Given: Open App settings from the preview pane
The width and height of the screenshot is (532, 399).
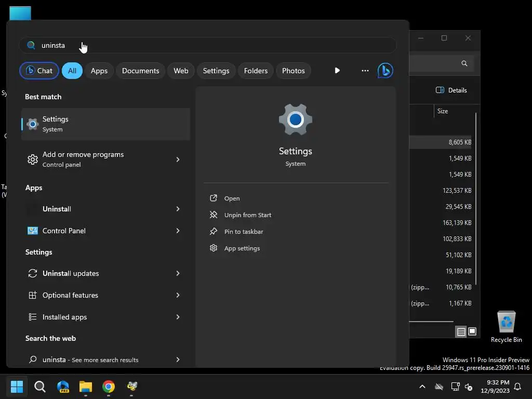Looking at the screenshot, I should point(242,248).
